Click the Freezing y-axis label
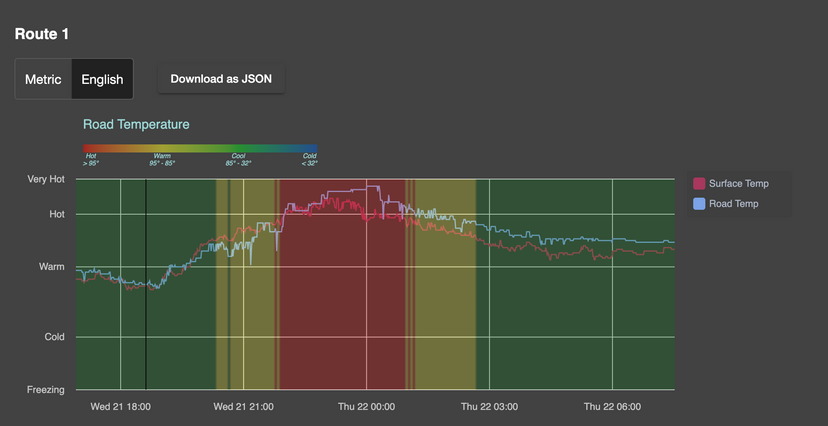 point(46,390)
